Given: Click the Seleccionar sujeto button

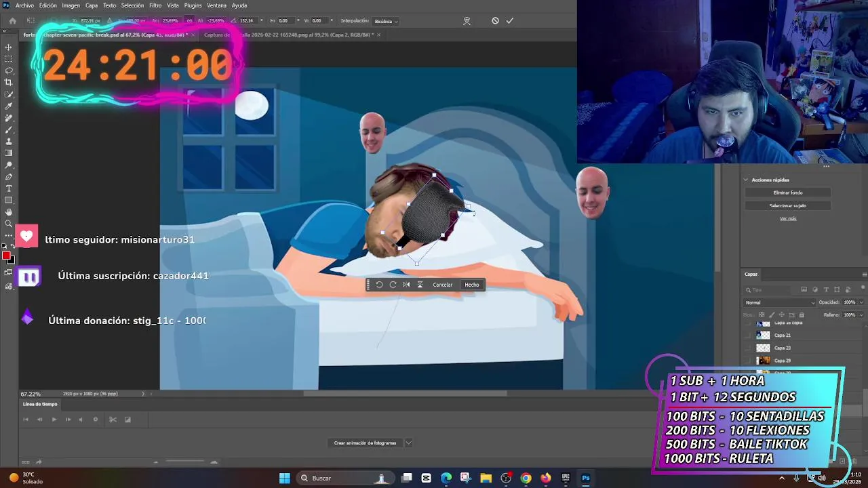Looking at the screenshot, I should point(788,205).
